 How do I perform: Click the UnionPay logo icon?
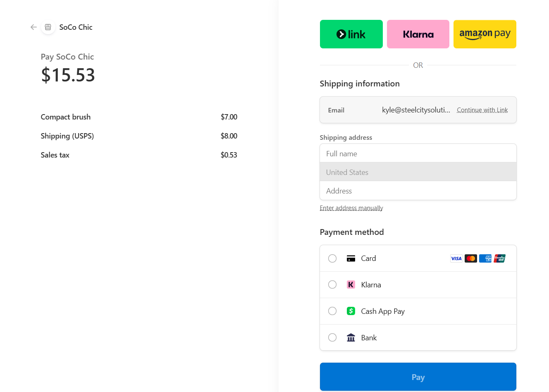(x=500, y=258)
